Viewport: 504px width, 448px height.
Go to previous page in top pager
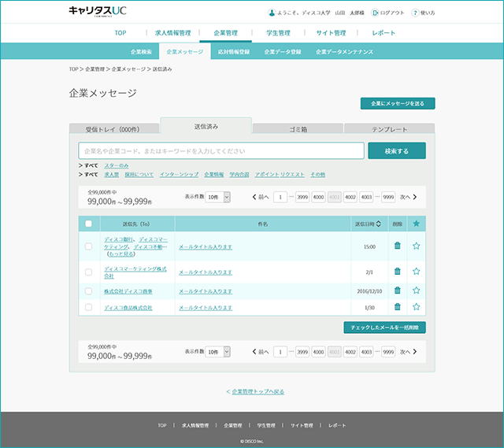point(261,197)
